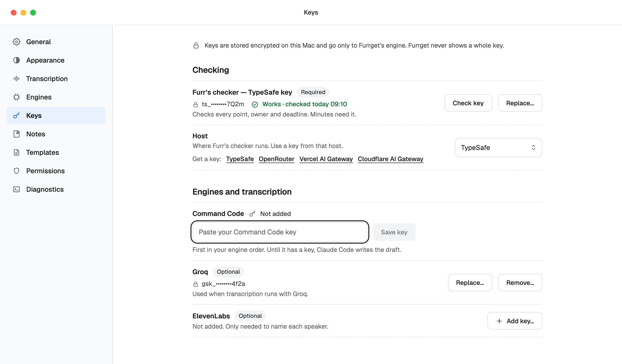This screenshot has height=364, width=622.
Task: Open the TypeSafe get-a-key link
Action: click(240, 159)
